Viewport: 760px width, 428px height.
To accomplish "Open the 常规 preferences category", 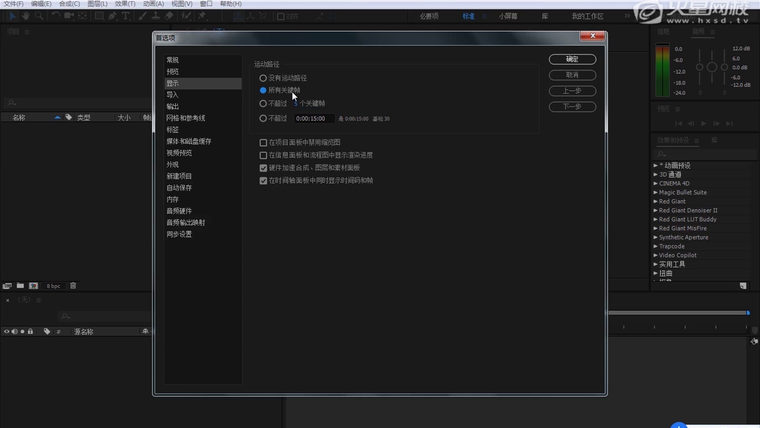I will tap(173, 60).
